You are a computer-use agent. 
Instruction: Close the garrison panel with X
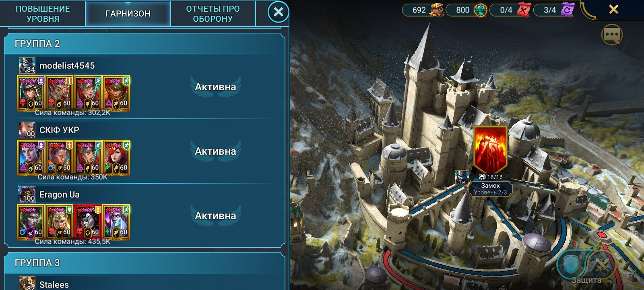(x=278, y=12)
